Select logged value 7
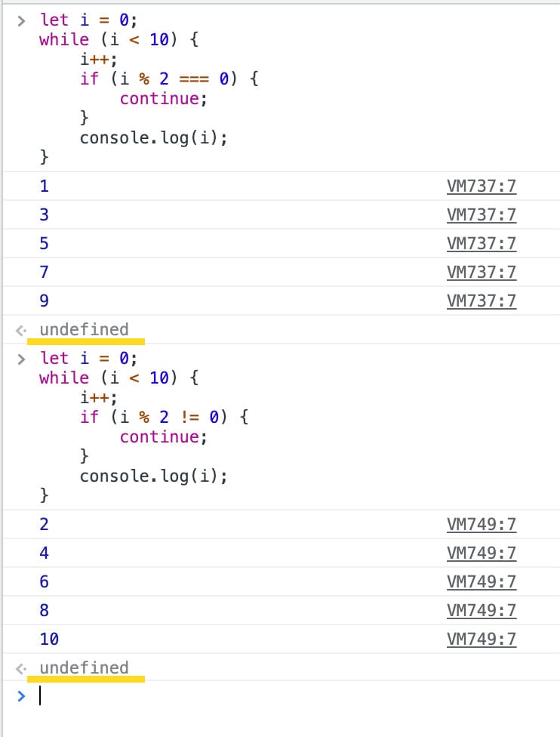 coord(45,272)
